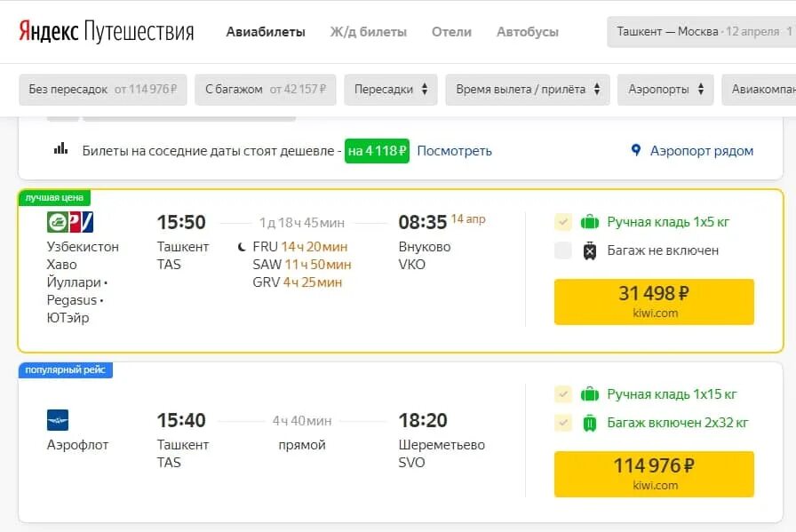
Task: Enable the Без пересадок filter
Action: click(x=103, y=90)
